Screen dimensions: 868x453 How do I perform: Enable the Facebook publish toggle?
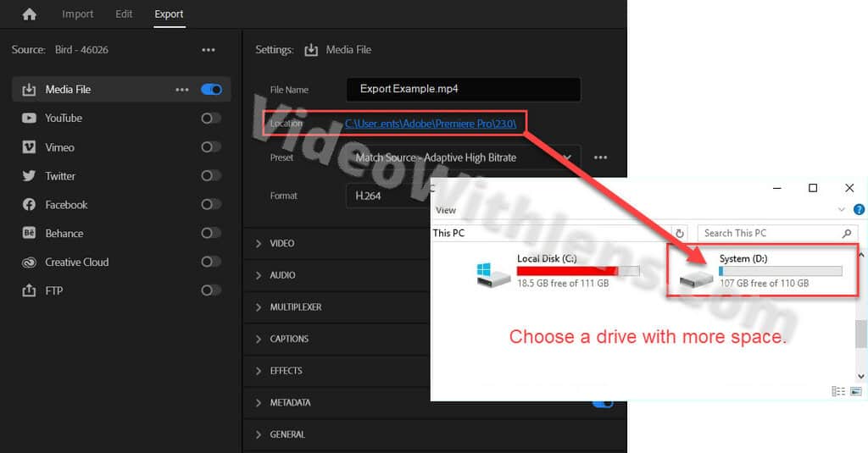pyautogui.click(x=211, y=205)
